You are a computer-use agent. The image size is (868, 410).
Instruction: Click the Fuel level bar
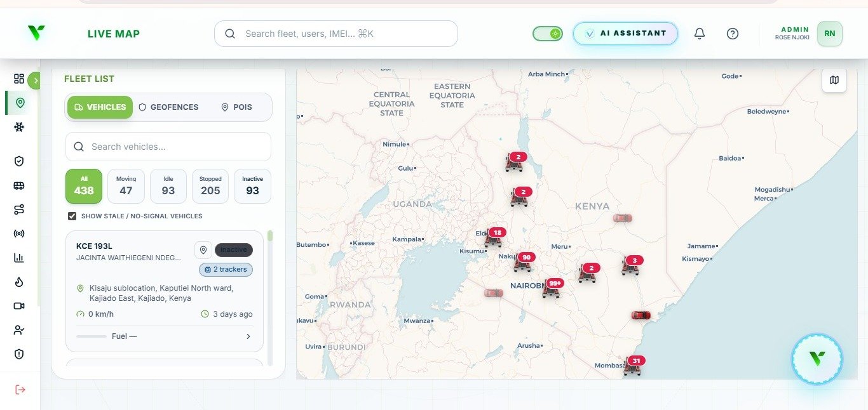click(92, 336)
